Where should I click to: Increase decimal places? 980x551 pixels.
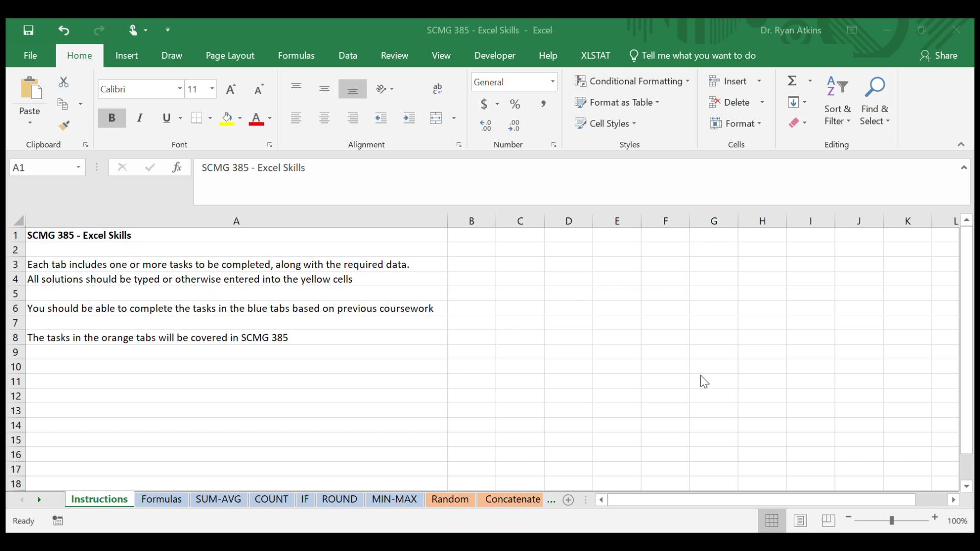coord(485,125)
